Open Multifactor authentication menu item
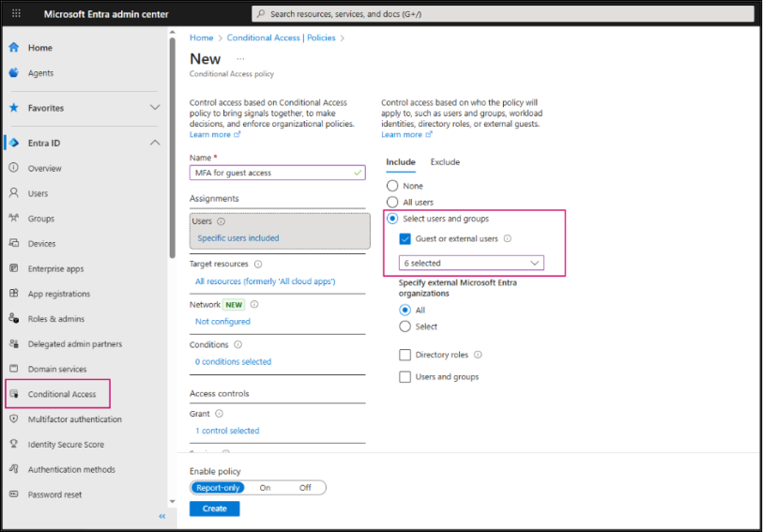The image size is (763, 532). coord(74,418)
